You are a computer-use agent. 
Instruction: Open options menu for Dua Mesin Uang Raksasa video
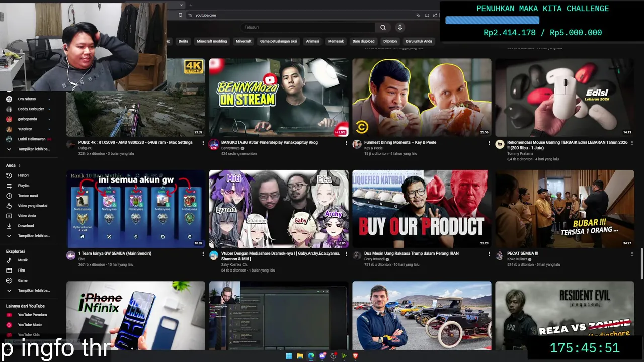coord(489,254)
